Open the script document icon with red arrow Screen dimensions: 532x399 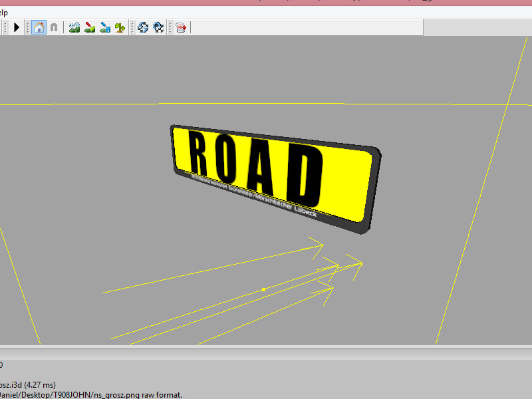(181, 27)
